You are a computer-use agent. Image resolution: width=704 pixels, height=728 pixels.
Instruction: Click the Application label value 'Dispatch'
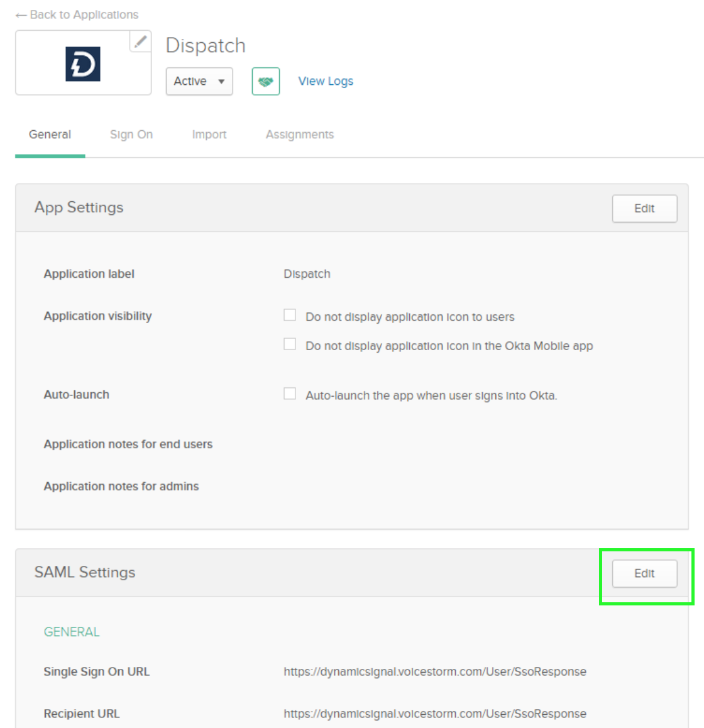pos(307,274)
